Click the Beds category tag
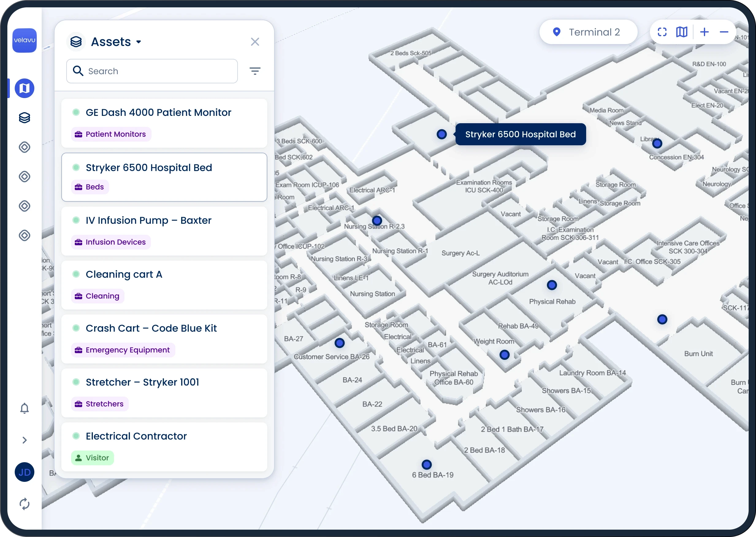This screenshot has height=537, width=756. 90,187
